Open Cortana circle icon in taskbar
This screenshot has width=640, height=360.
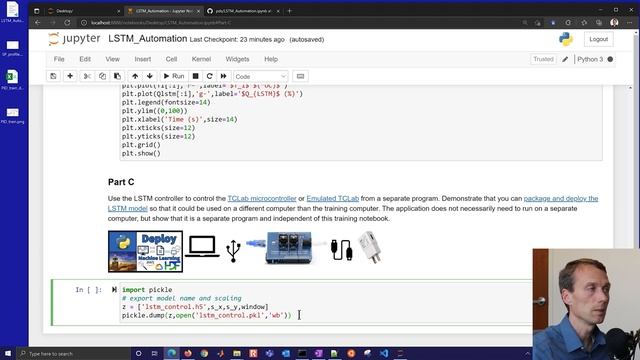click(138, 353)
